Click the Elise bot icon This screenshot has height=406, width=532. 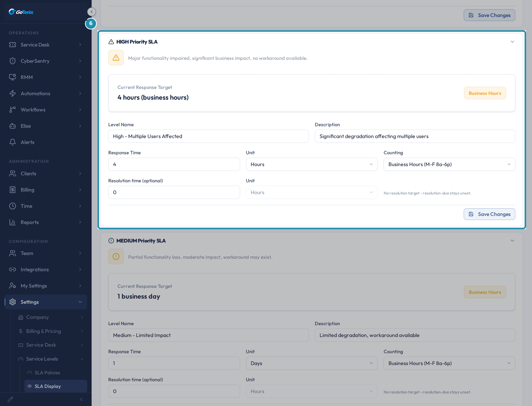click(13, 126)
